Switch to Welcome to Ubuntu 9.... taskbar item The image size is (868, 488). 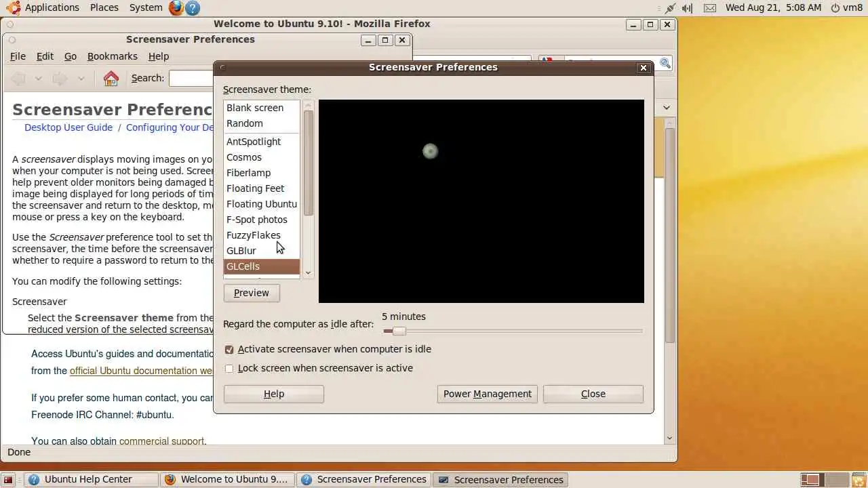228,480
